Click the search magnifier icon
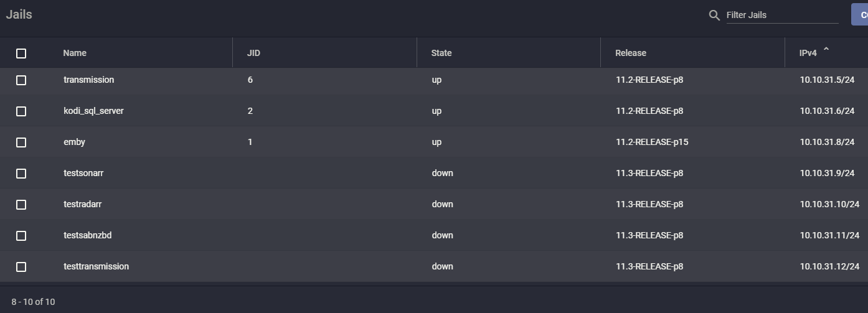The width and height of the screenshot is (868, 313). 714,15
